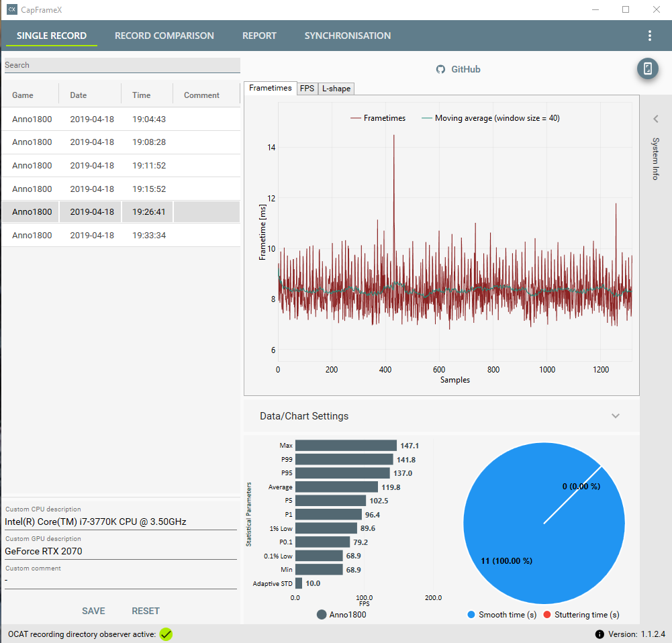Select the Anno1800 record at 19:33:34
672x643 pixels.
coord(120,235)
